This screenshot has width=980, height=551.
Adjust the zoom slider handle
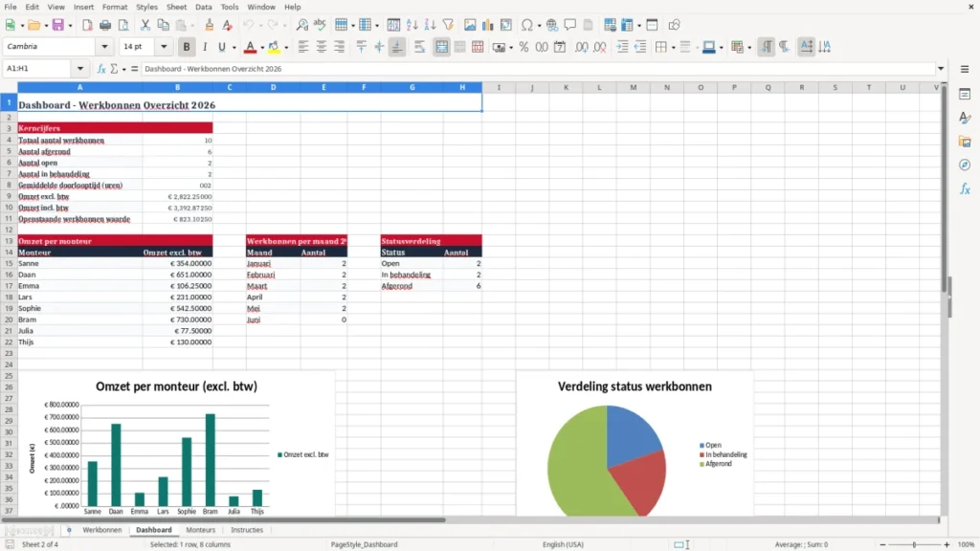[914, 544]
